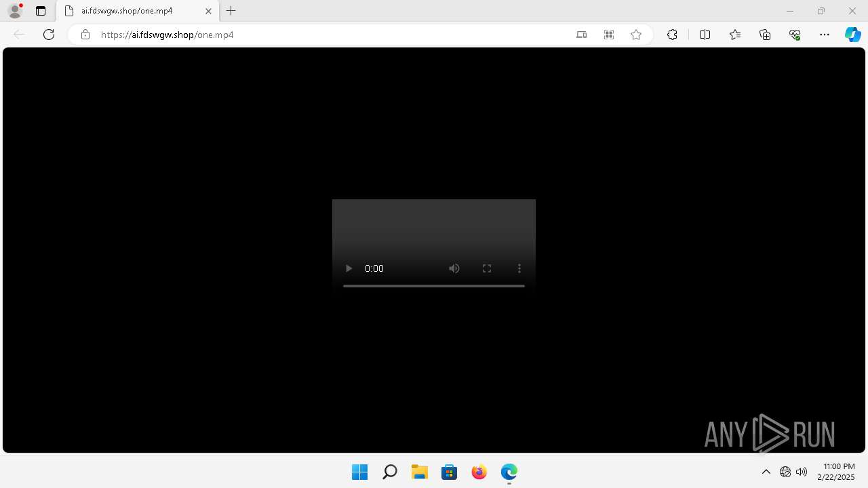
Task: Add this page to favorites star
Action: (x=636, y=35)
